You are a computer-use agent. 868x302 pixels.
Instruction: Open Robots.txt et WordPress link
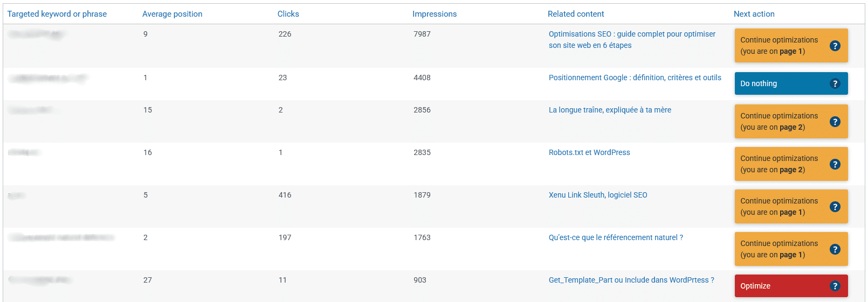(x=589, y=152)
